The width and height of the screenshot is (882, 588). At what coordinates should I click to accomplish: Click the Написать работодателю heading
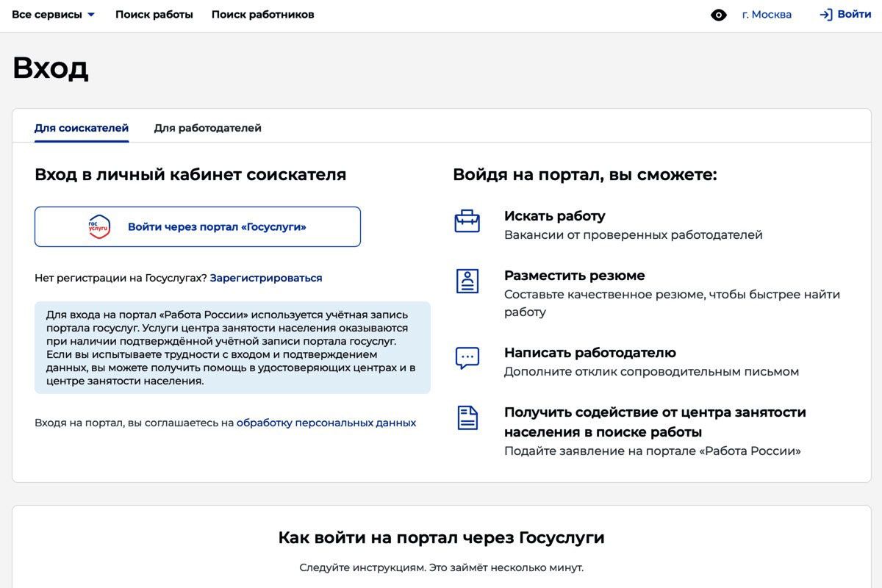coord(590,353)
